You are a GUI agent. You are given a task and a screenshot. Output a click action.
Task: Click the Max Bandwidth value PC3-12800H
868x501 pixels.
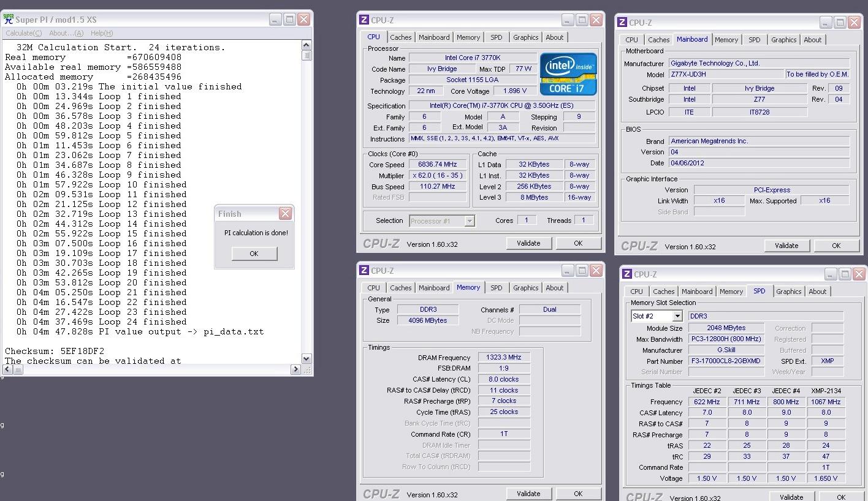(726, 339)
